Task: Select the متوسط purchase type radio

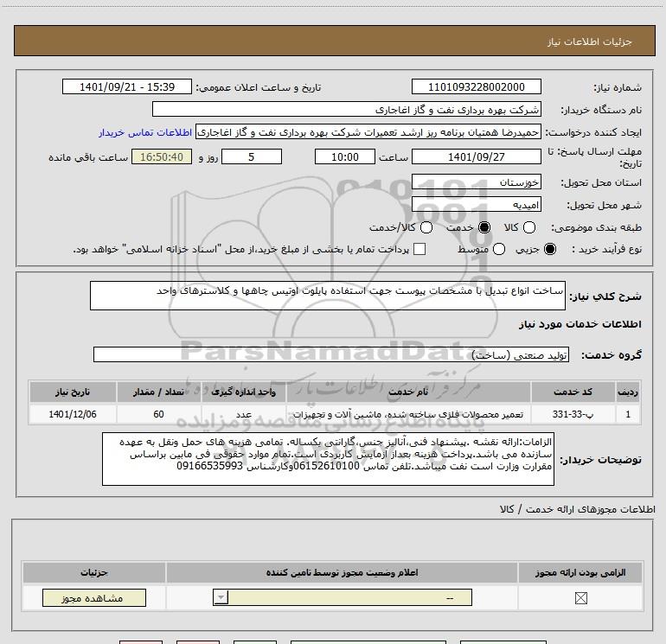Action: (499, 249)
